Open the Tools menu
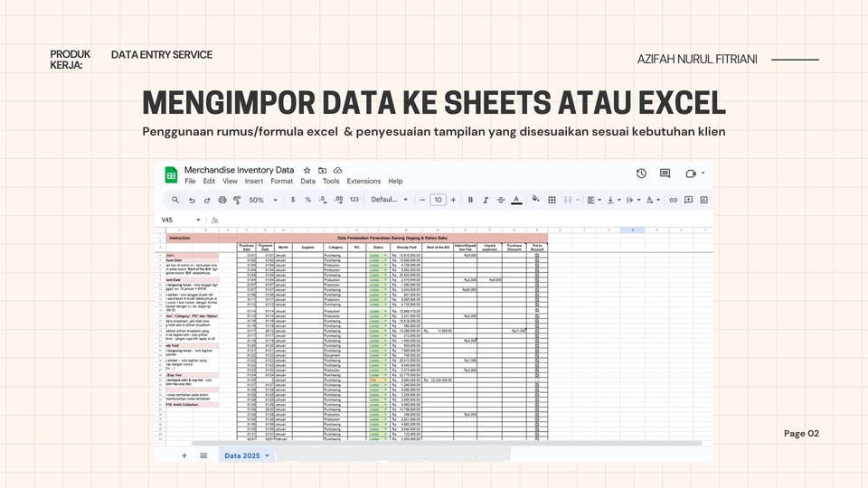Image resolution: width=868 pixels, height=488 pixels. [x=331, y=181]
